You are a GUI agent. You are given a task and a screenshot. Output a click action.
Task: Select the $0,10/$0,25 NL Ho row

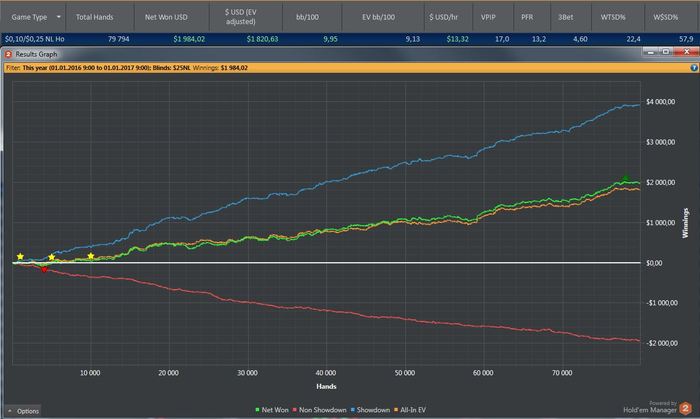pos(349,39)
